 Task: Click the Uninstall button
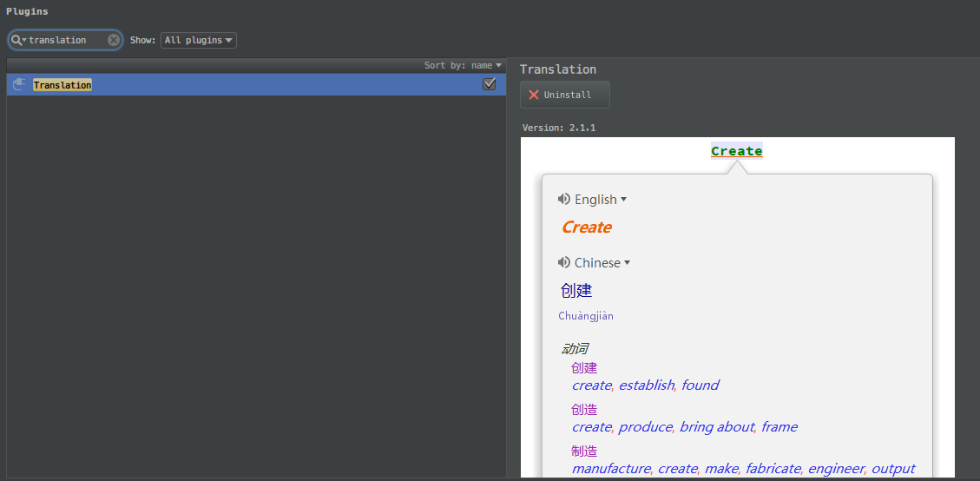tap(565, 95)
